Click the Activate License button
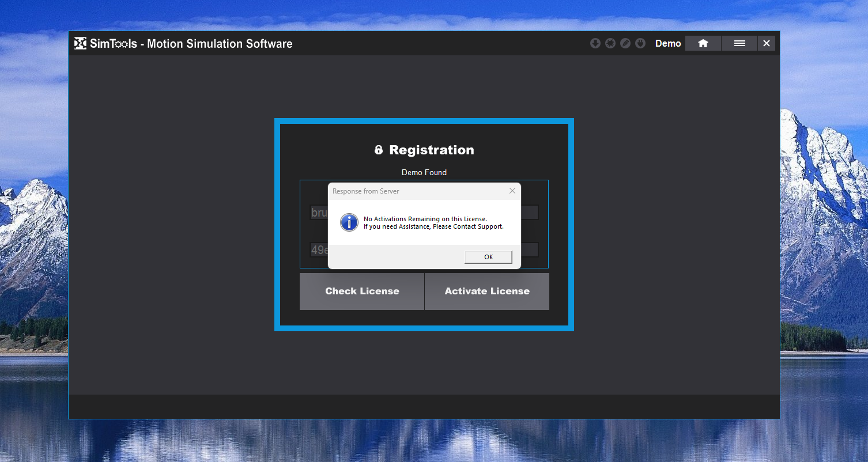The width and height of the screenshot is (868, 462). [487, 291]
